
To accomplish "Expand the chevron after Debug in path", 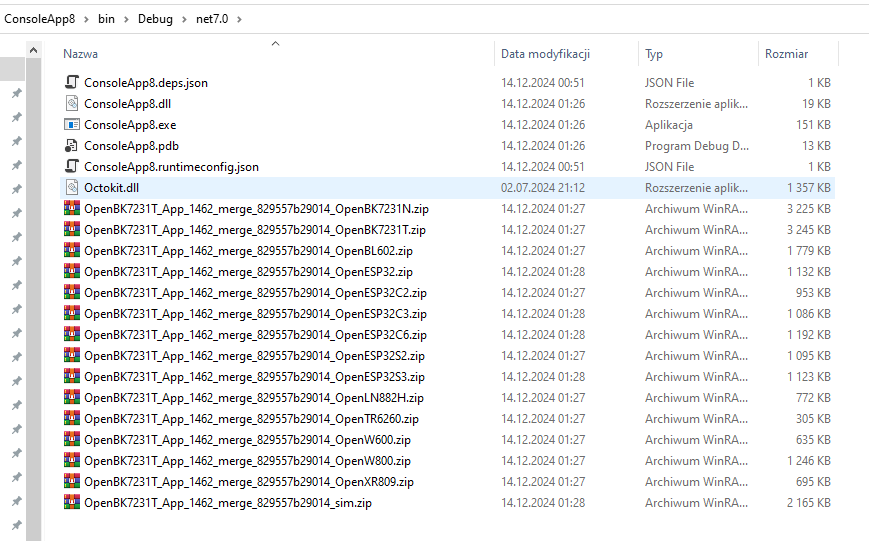I will click(184, 19).
